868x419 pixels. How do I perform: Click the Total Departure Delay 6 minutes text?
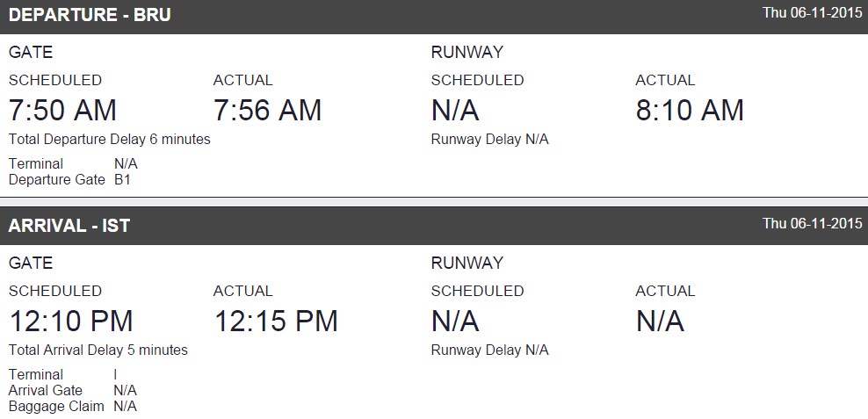coord(110,139)
